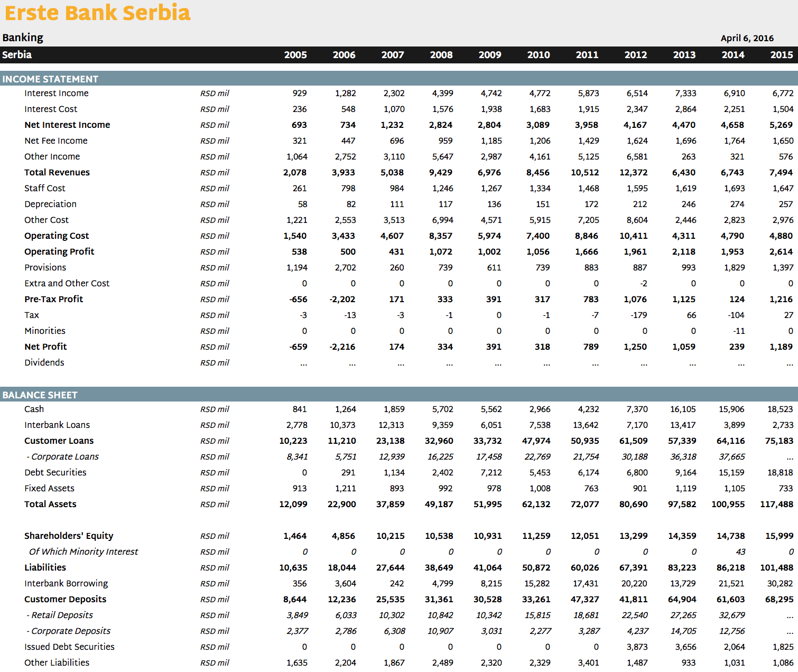Click RSD mil unit in Interest Income row

[215, 94]
